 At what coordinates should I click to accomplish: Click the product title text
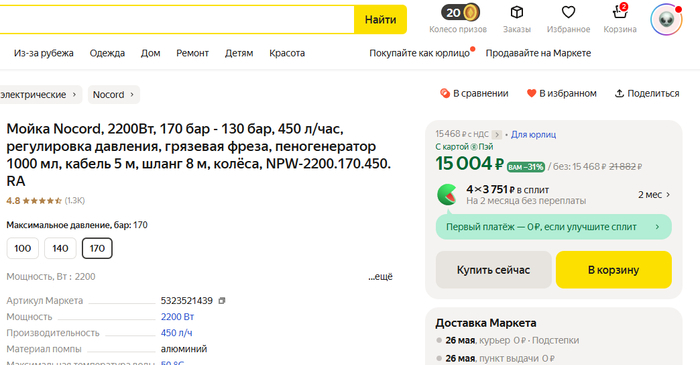199,155
